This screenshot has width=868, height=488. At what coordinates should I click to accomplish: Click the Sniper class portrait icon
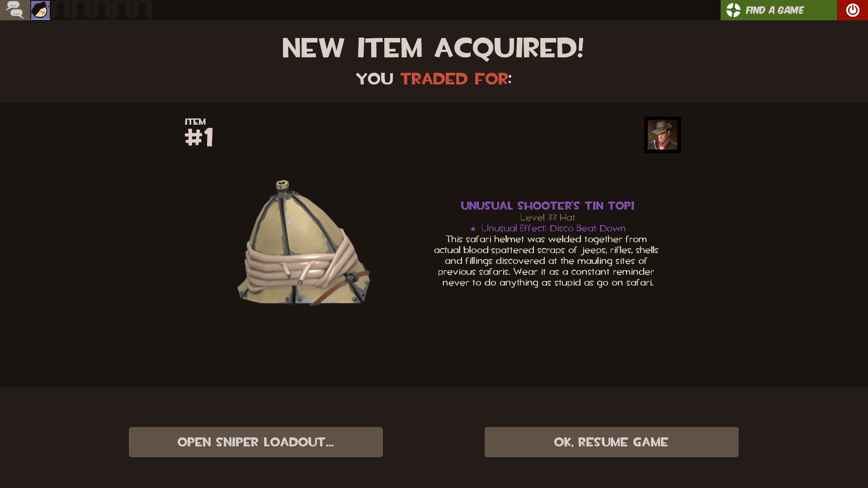point(662,135)
